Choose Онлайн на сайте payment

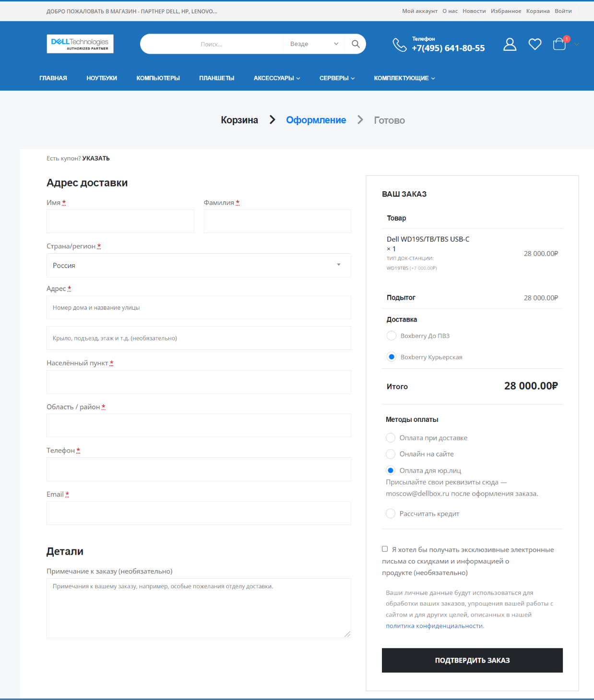tap(391, 454)
